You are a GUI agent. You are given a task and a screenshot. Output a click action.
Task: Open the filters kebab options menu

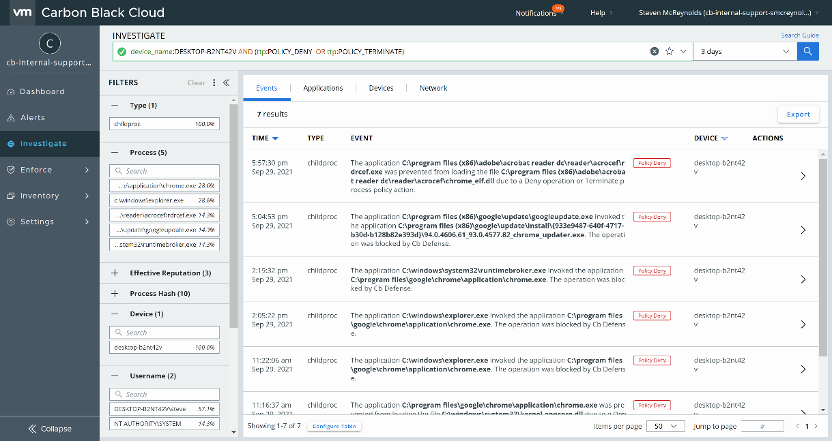214,82
